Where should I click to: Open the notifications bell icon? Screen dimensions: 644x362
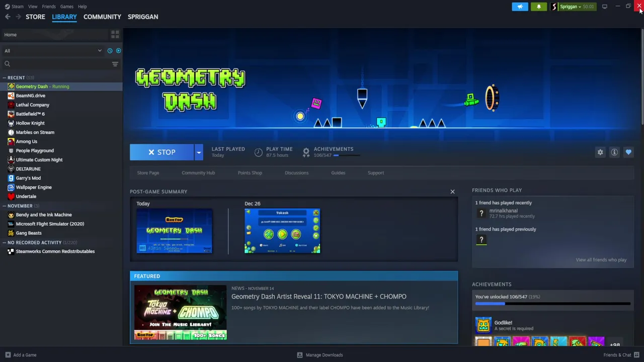(x=538, y=7)
